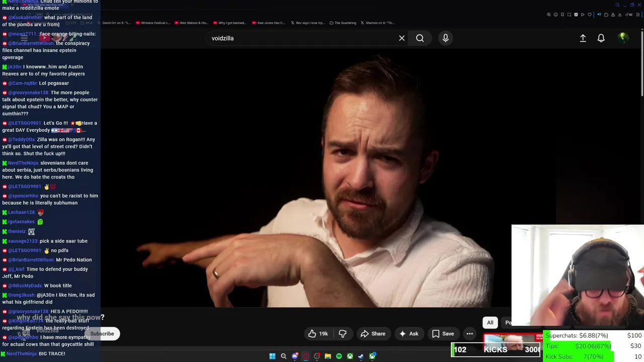Click the browser pin toolbar icon
This screenshot has width=644, height=362.
click(562, 15)
